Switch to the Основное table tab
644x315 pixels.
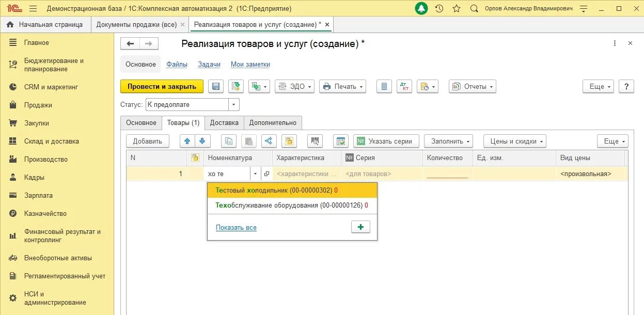[x=141, y=123]
